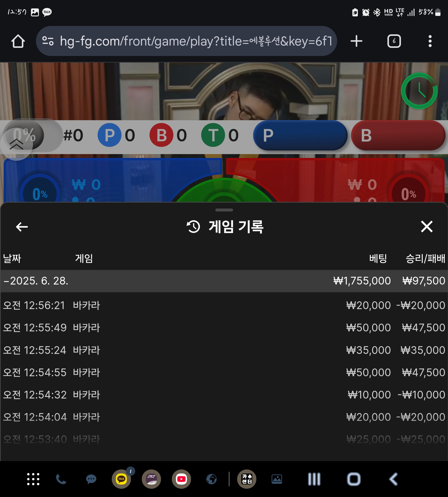Expand the double-chevron up button
This screenshot has height=497, width=448.
click(x=16, y=144)
